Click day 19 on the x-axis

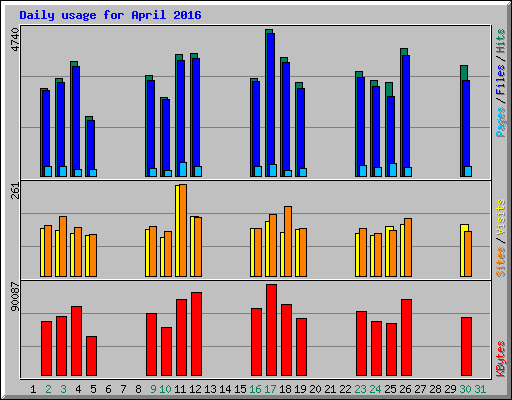tap(300, 389)
